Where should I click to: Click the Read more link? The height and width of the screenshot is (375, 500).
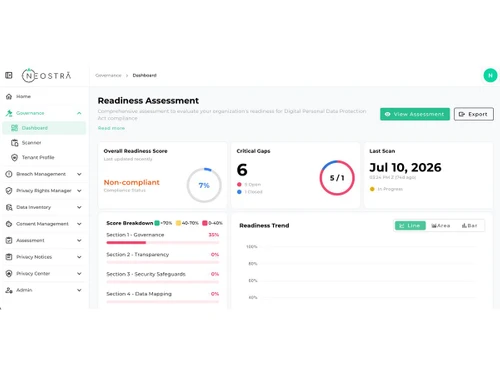pos(111,128)
